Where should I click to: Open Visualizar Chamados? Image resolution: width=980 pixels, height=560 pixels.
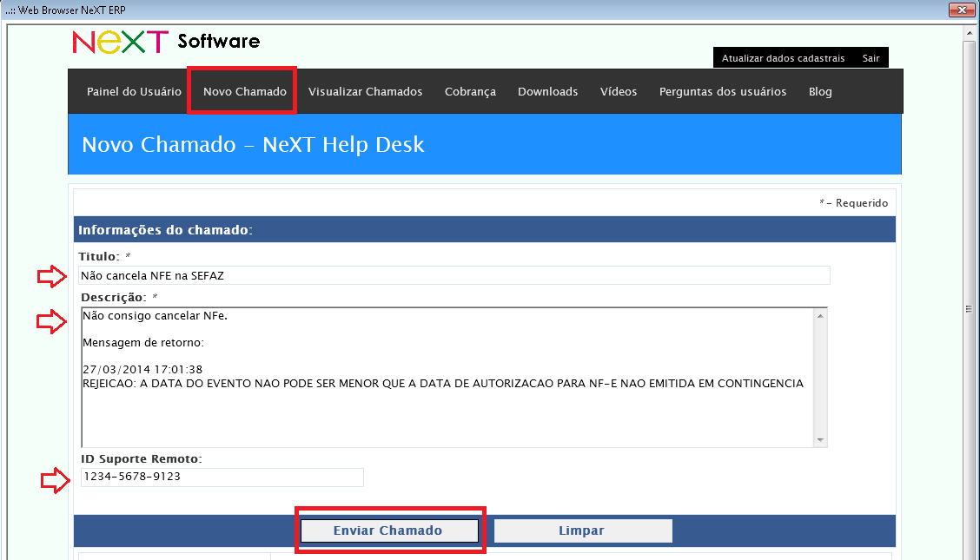(365, 90)
